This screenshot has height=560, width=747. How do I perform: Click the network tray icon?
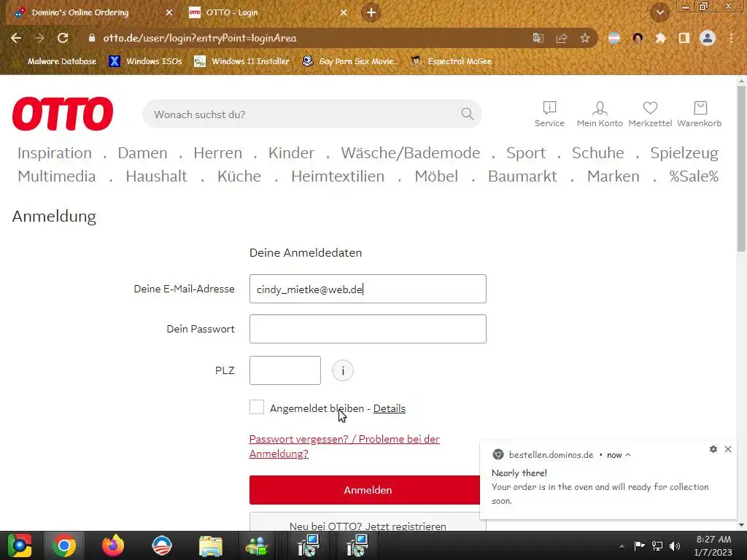(657, 545)
